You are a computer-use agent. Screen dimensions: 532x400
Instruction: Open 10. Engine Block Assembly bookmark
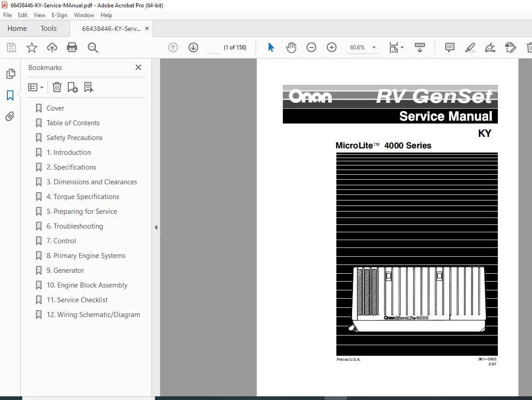[87, 285]
